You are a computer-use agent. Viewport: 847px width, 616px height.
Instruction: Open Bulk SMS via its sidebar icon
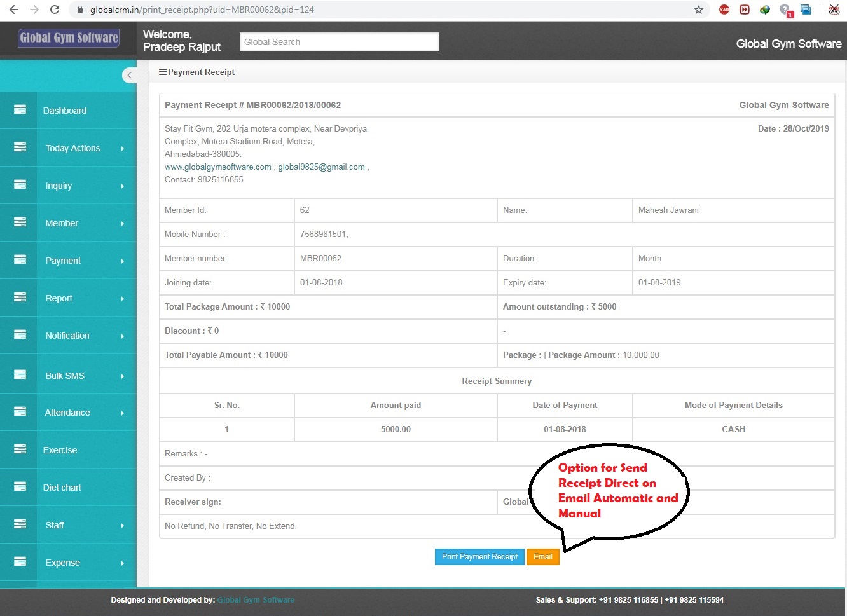[20, 375]
